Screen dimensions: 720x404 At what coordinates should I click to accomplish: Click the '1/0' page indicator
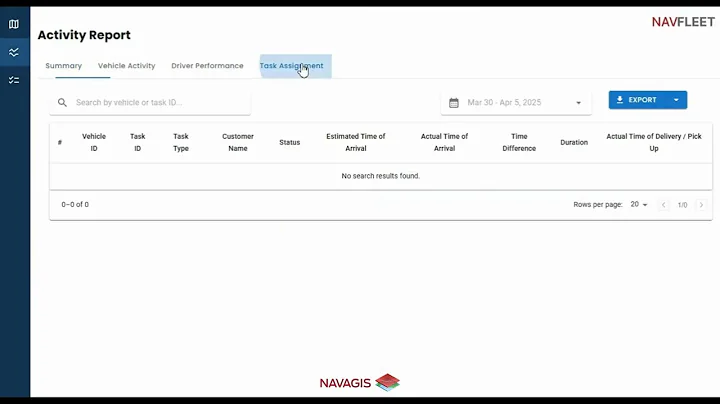(x=682, y=205)
